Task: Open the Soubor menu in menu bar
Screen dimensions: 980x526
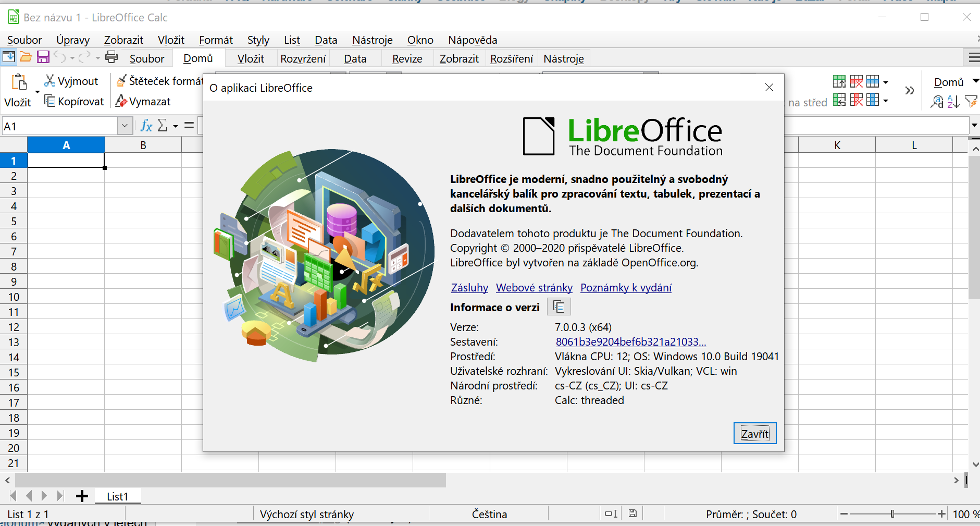Action: pos(24,40)
